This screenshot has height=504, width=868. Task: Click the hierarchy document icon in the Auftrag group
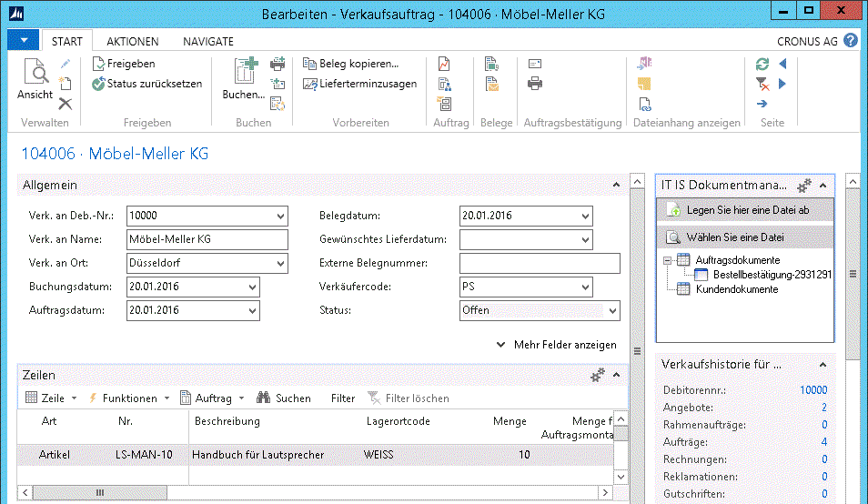coord(444,84)
